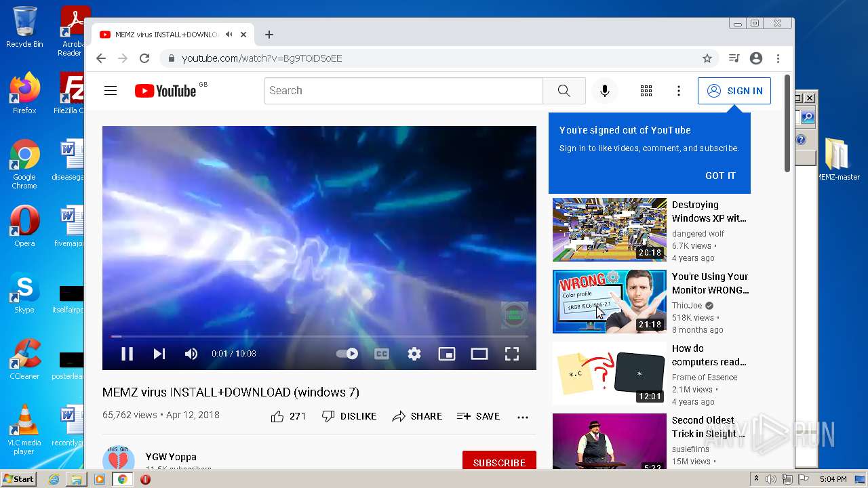Image resolution: width=868 pixels, height=488 pixels.
Task: Select the Firefox desktop shortcut
Action: point(24,94)
